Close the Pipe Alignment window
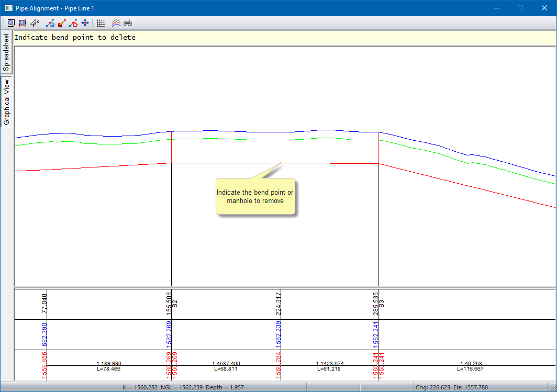This screenshot has height=392, width=557. click(x=544, y=8)
